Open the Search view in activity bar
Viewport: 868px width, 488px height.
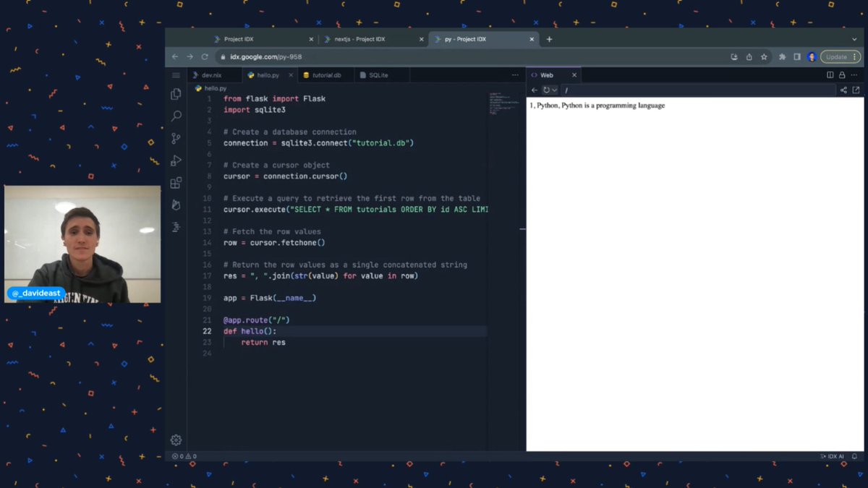tap(176, 116)
